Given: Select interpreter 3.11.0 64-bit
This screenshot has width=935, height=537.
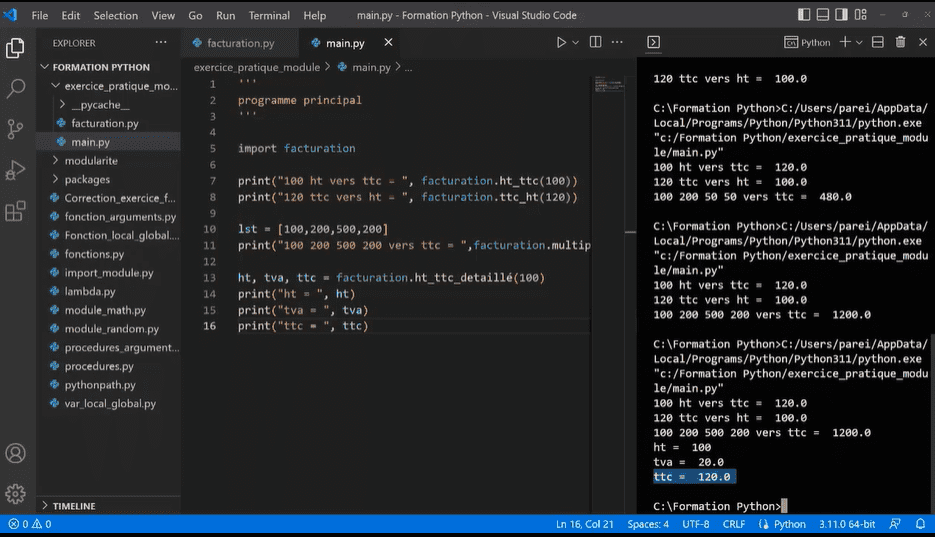Looking at the screenshot, I should click(847, 524).
